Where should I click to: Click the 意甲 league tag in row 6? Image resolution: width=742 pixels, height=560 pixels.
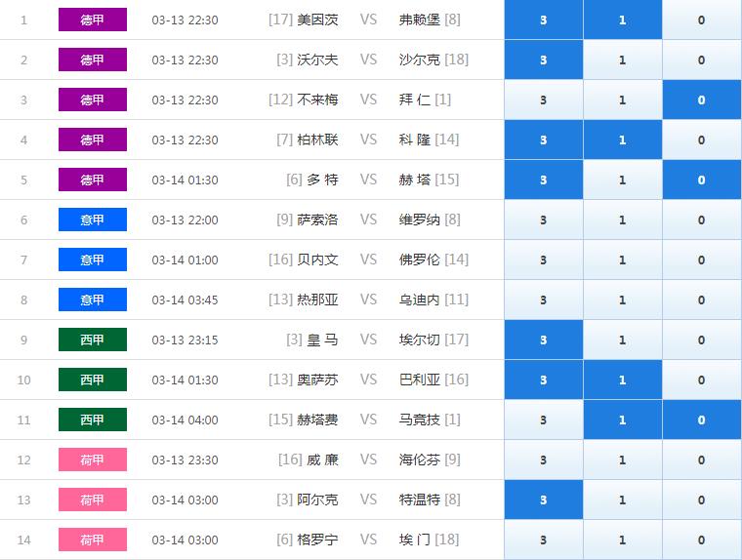point(93,220)
